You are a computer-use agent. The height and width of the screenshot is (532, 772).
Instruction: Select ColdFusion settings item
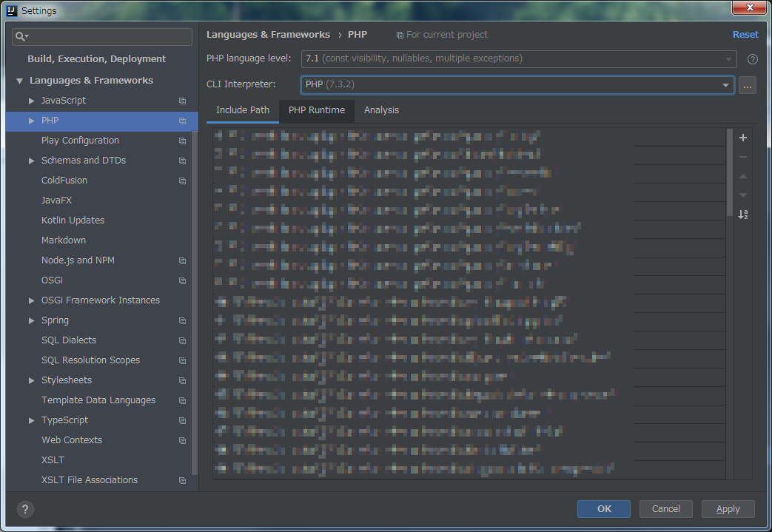64,180
